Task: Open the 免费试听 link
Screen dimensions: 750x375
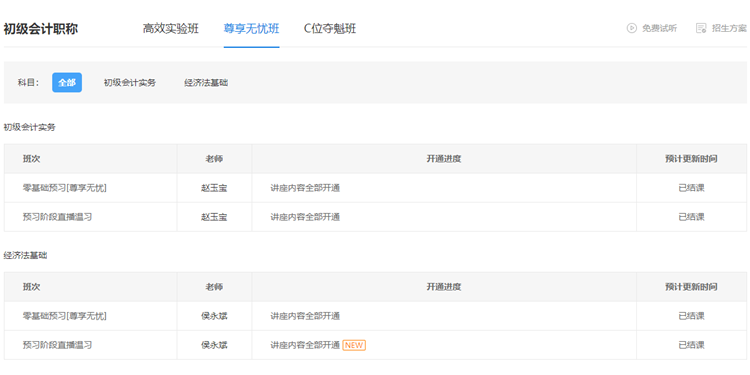Action: 659,28
